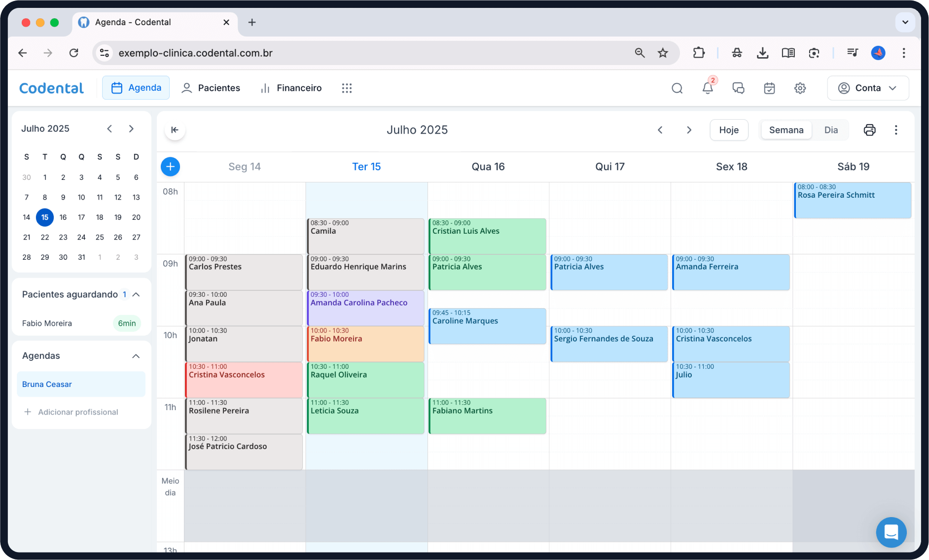The height and width of the screenshot is (560, 929).
Task: Switch the view to Dia
Action: pyautogui.click(x=831, y=130)
